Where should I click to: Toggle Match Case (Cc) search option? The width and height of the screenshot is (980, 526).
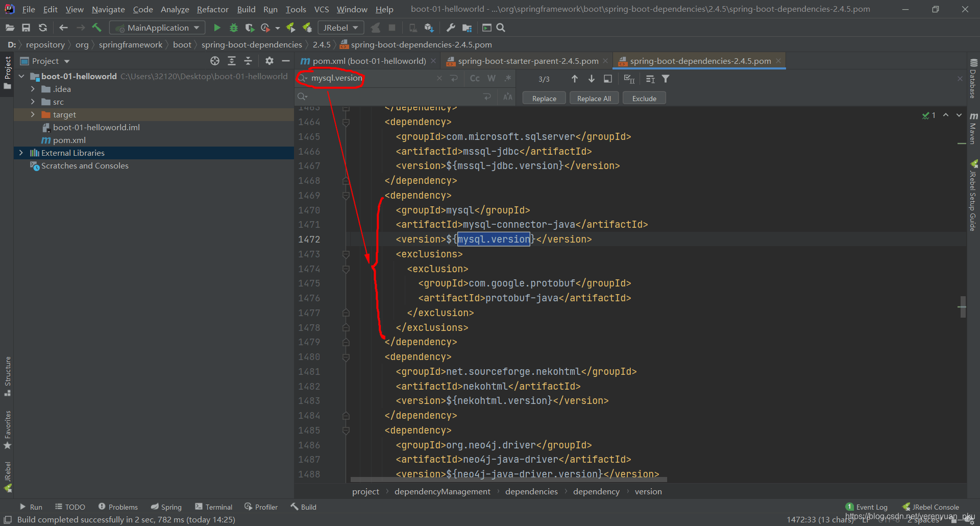[475, 78]
